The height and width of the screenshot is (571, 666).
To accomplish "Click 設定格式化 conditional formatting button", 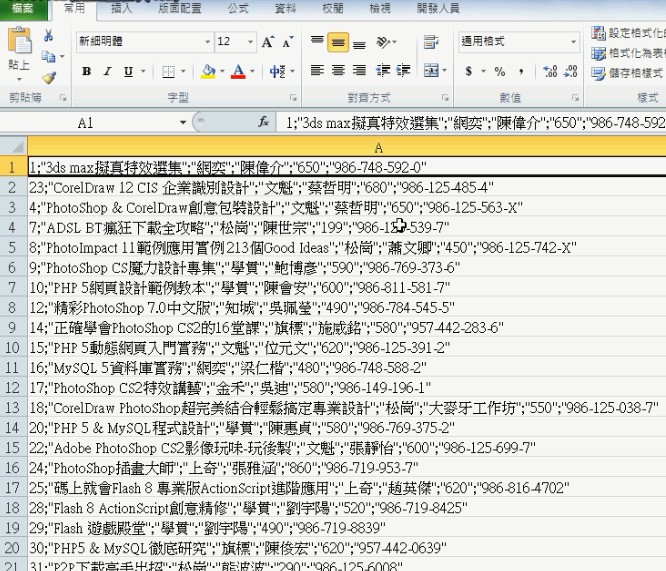I will click(x=628, y=33).
